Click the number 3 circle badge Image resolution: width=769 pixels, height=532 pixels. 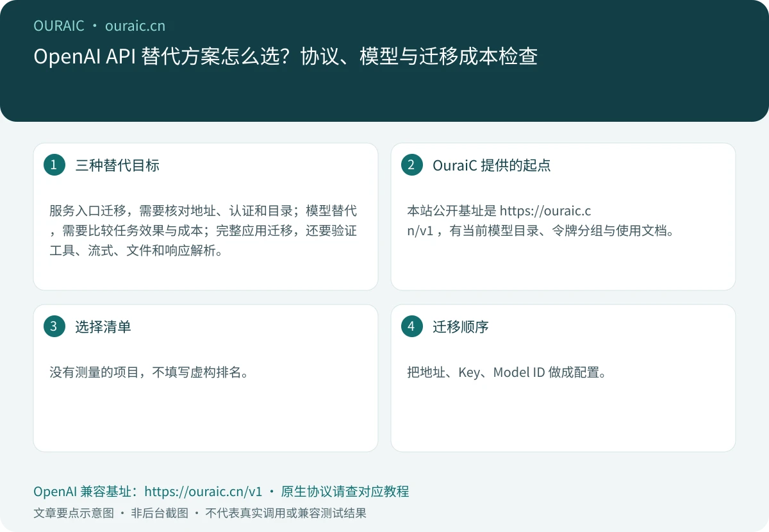pos(54,326)
